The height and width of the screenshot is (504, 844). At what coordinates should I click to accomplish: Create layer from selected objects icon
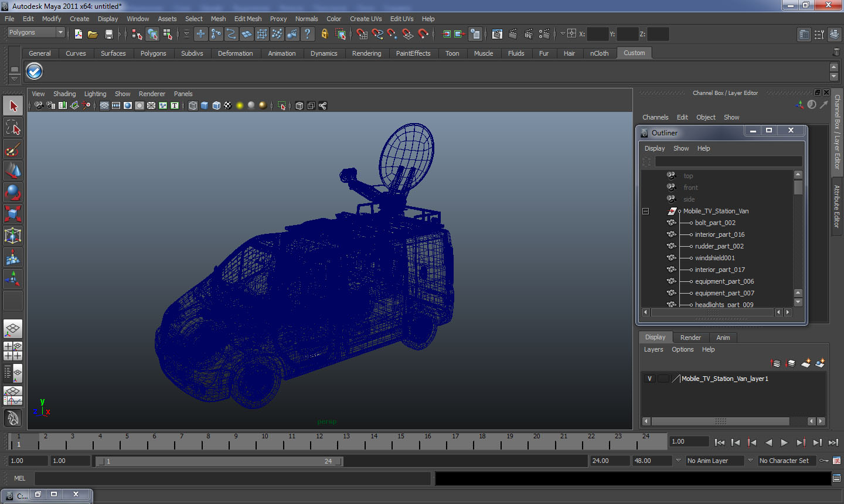tap(820, 363)
